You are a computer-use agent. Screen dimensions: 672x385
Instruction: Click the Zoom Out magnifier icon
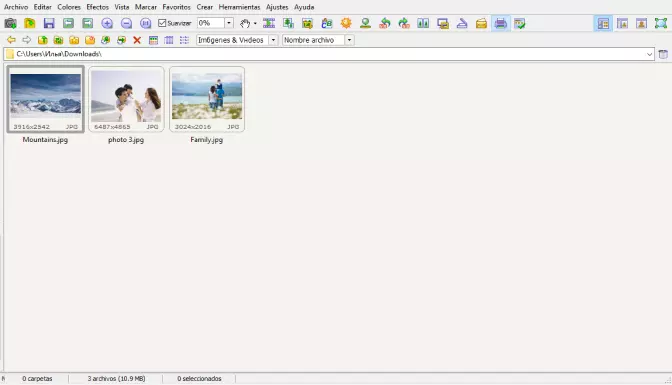[x=126, y=23]
